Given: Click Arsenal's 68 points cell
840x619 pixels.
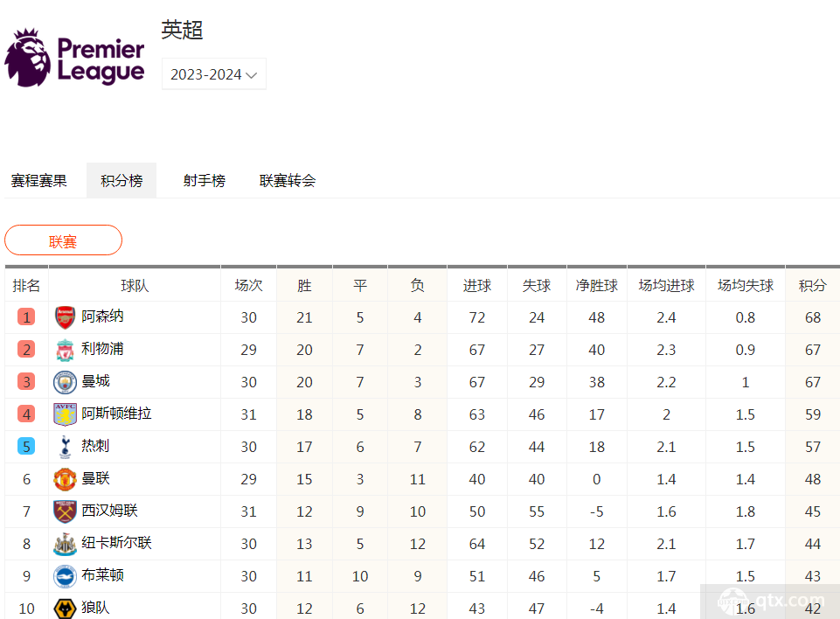Looking at the screenshot, I should pos(813,318).
